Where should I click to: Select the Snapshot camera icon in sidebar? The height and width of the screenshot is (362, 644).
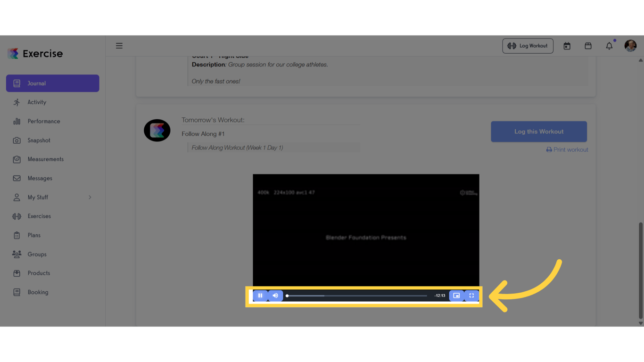click(x=17, y=140)
